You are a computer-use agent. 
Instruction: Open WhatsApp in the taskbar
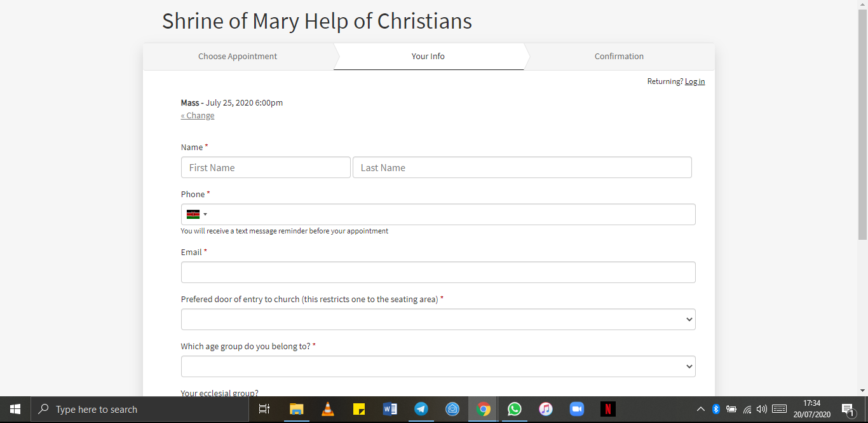tap(515, 410)
